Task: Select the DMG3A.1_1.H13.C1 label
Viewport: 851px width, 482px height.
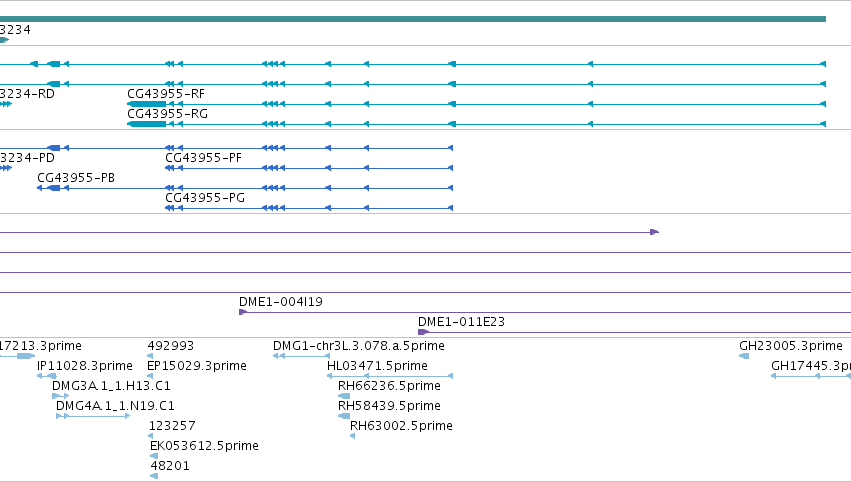Action: point(111,386)
